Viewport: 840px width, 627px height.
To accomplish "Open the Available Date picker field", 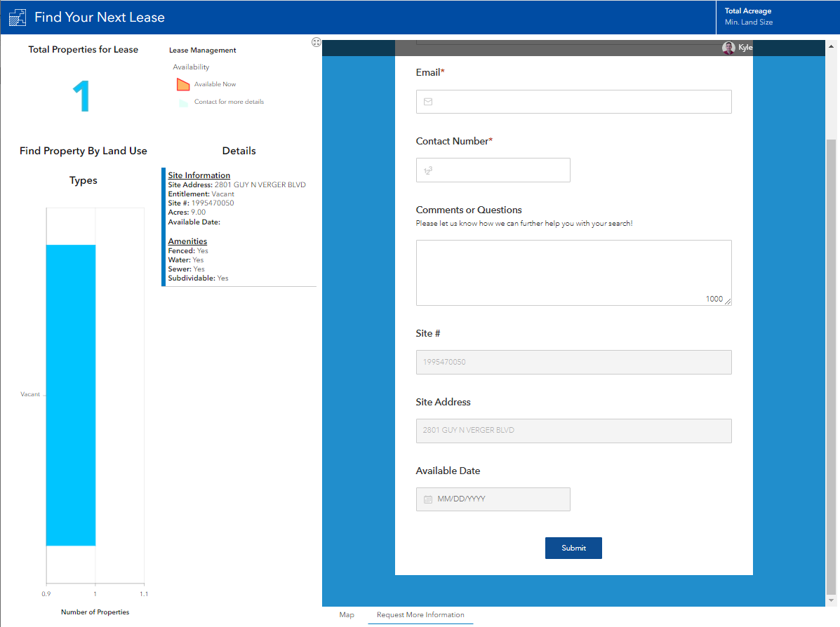I will pyautogui.click(x=493, y=499).
